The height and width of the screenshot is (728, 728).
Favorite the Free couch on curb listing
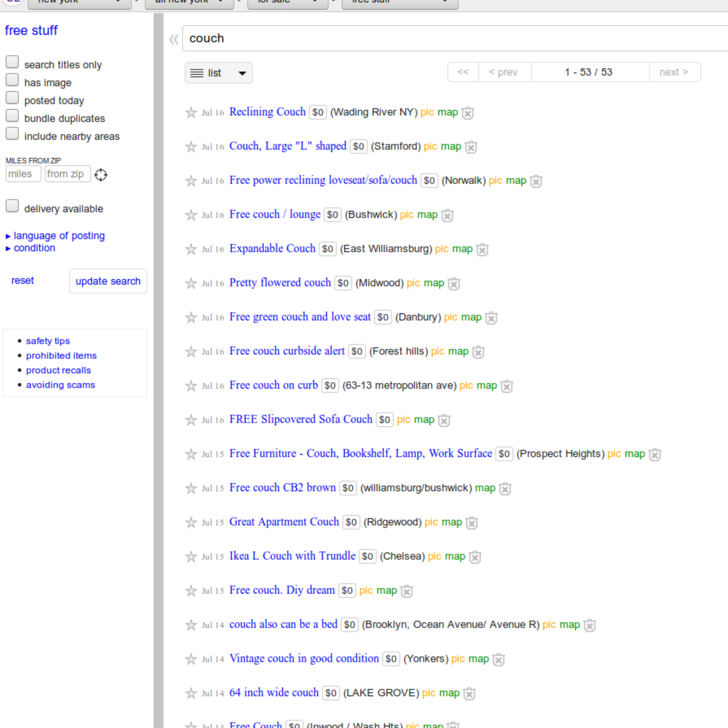tap(191, 386)
